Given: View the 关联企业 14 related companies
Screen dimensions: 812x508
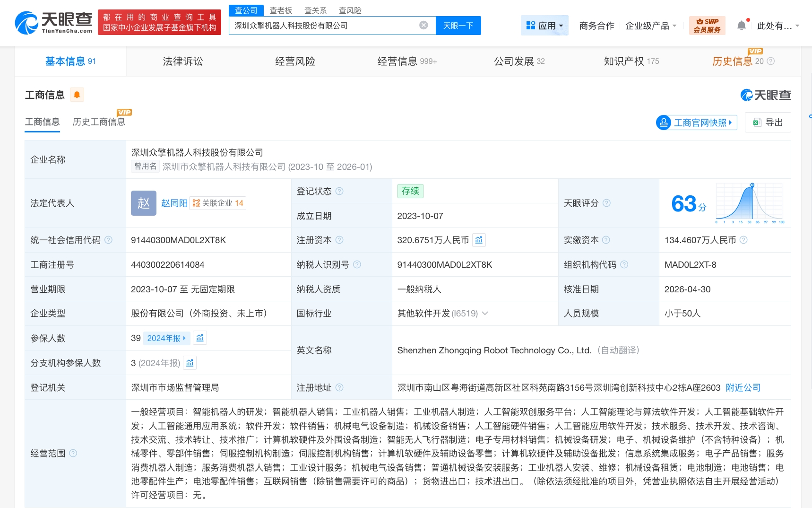Looking at the screenshot, I should 218,203.
